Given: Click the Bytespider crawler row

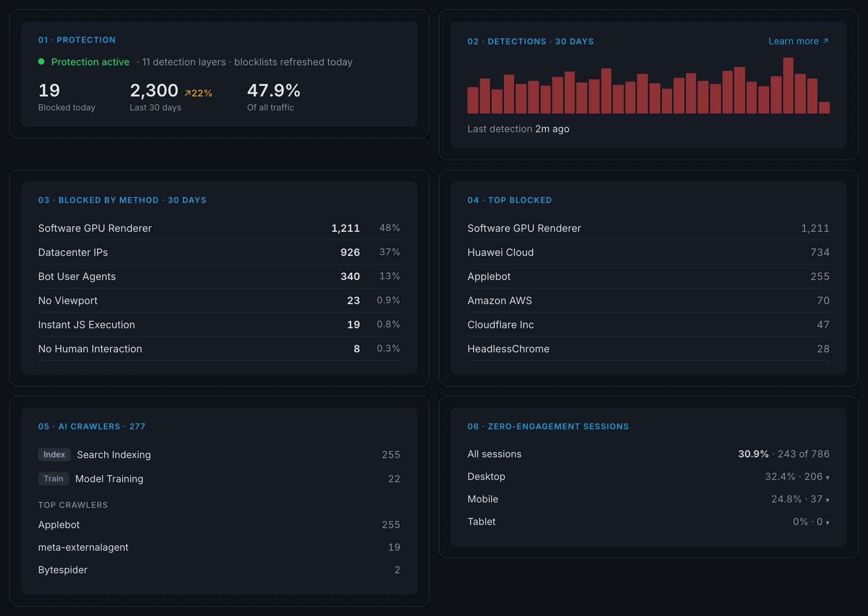Looking at the screenshot, I should pyautogui.click(x=219, y=569).
